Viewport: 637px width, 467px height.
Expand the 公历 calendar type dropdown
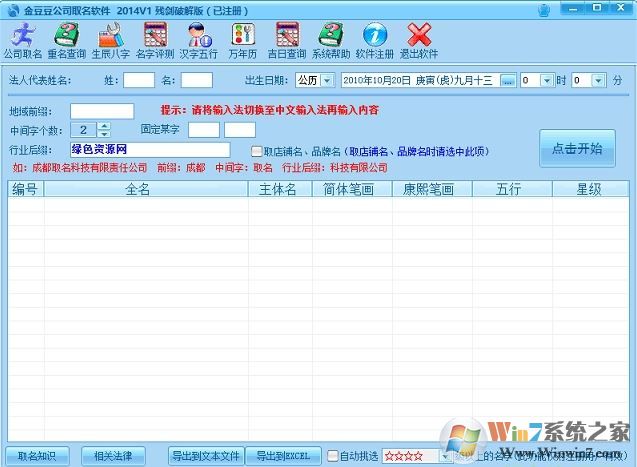(327, 80)
